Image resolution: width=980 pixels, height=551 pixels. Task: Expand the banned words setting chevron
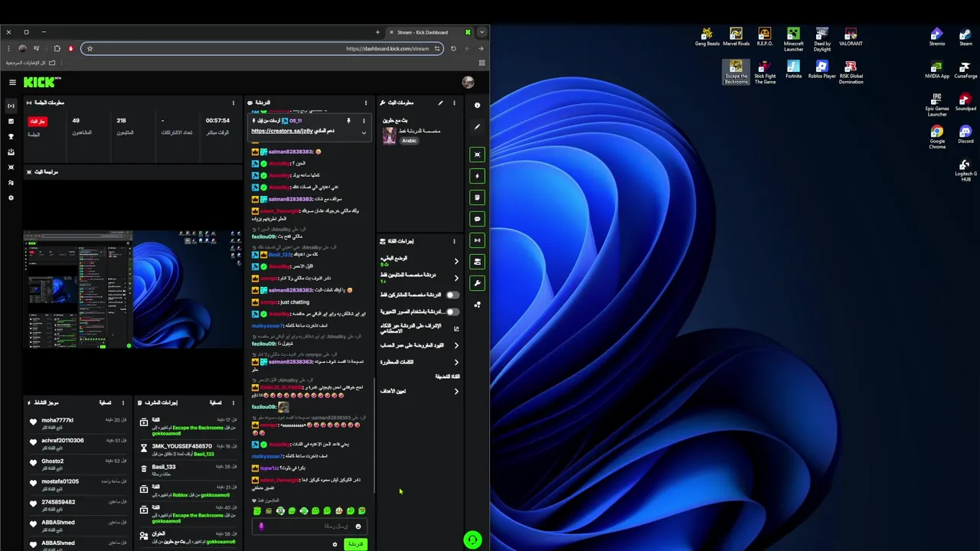(x=456, y=363)
